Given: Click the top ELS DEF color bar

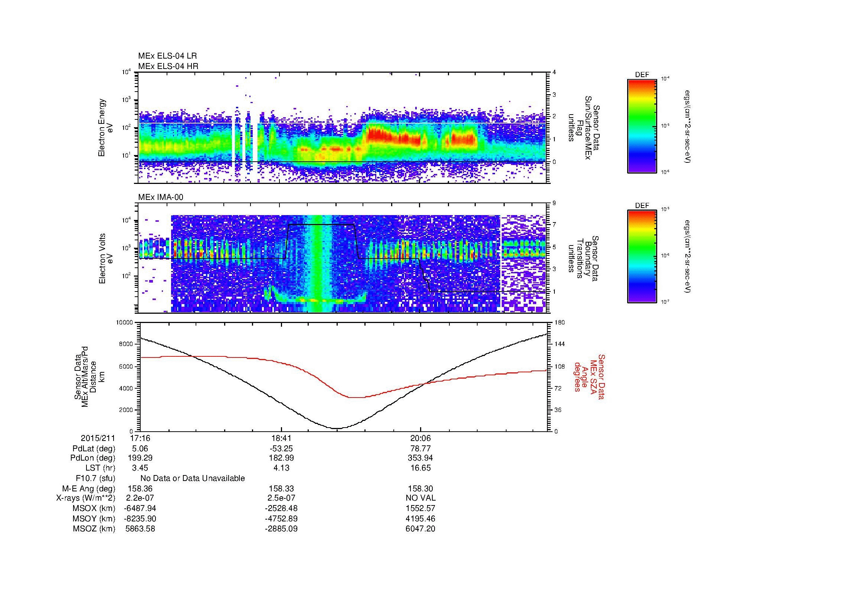Looking at the screenshot, I should coord(642,126).
